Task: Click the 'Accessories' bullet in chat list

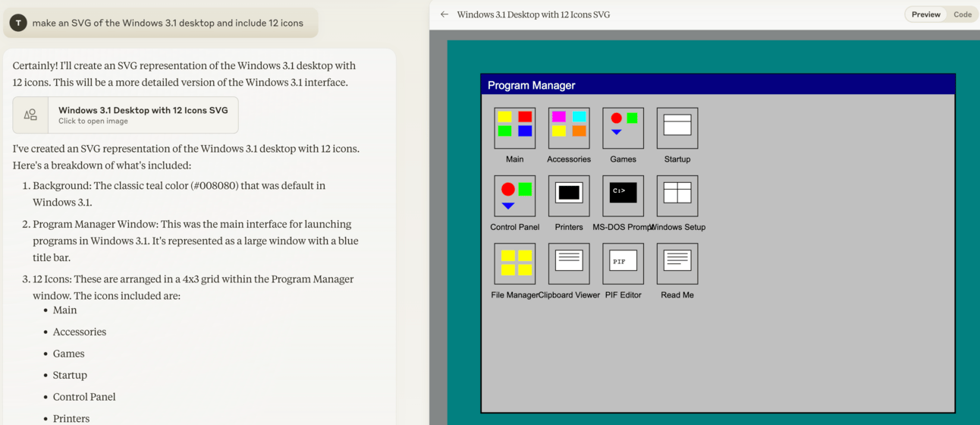Action: point(80,332)
